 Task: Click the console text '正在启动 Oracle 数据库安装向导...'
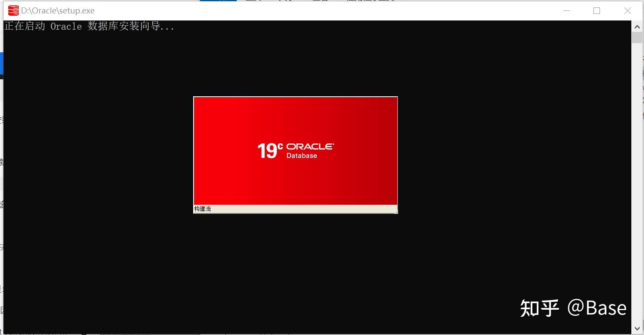(89, 27)
